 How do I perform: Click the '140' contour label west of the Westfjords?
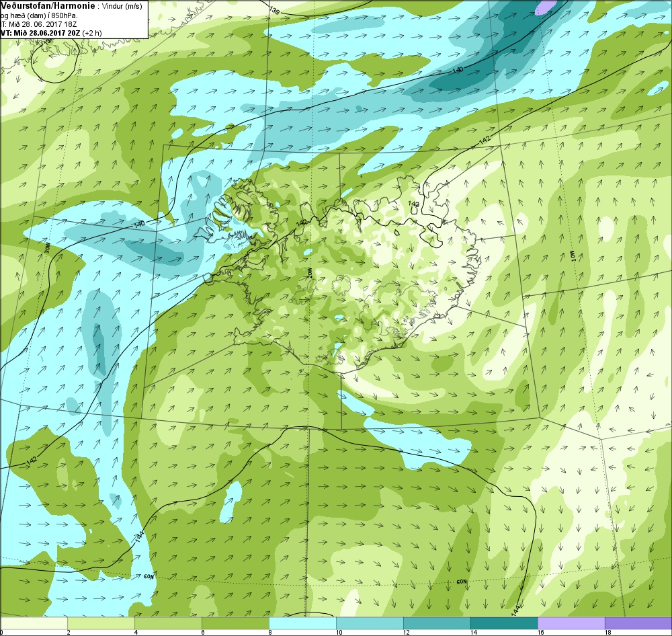pyautogui.click(x=140, y=223)
